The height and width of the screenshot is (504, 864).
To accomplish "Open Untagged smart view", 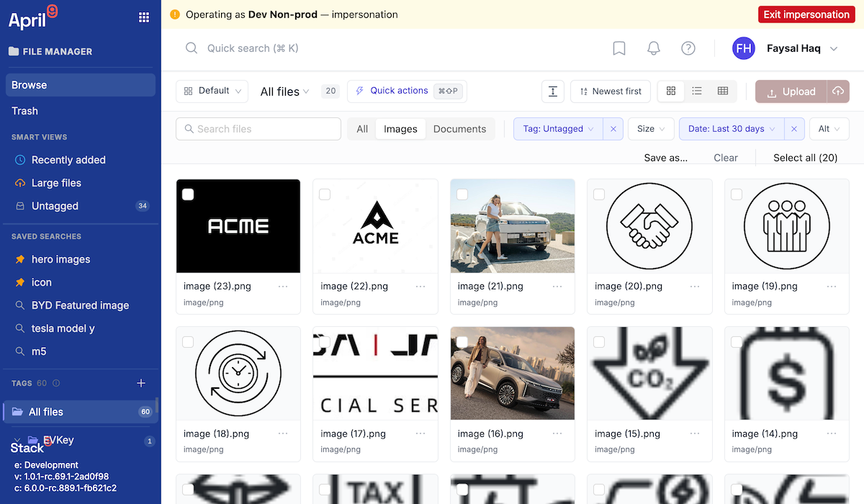I will pyautogui.click(x=81, y=206).
